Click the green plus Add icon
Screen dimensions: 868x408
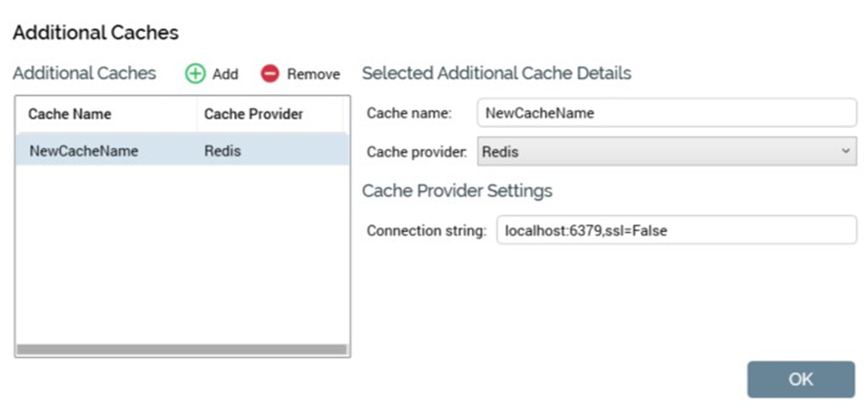point(195,74)
